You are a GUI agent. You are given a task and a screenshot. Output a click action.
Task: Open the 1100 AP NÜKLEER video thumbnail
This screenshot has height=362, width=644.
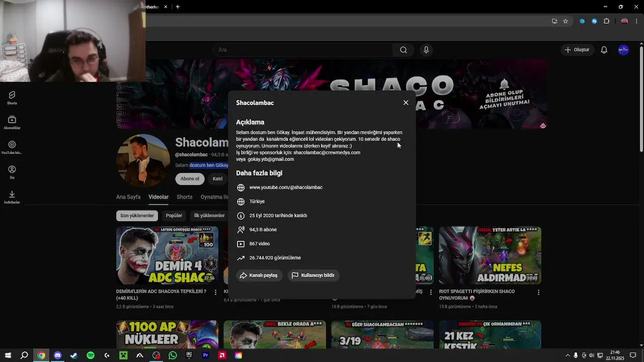coord(167,334)
